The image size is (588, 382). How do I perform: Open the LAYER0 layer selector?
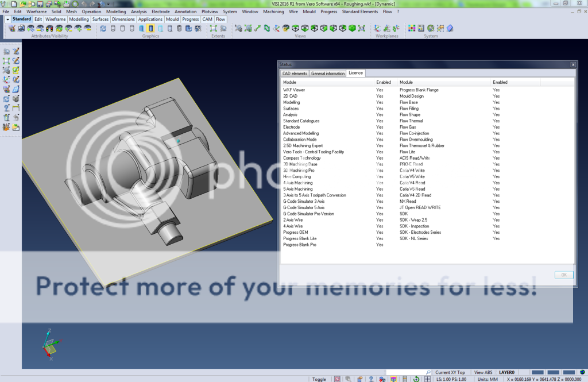507,372
